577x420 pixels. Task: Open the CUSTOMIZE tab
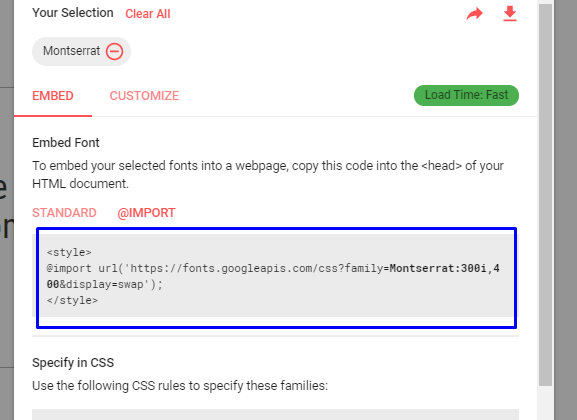(x=144, y=96)
